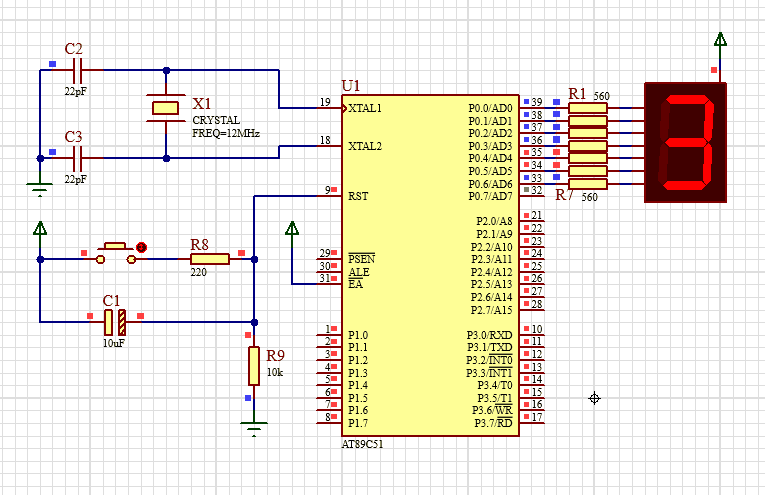Click the P2.0/A8 pin label
This screenshot has height=495, width=765.
494,221
